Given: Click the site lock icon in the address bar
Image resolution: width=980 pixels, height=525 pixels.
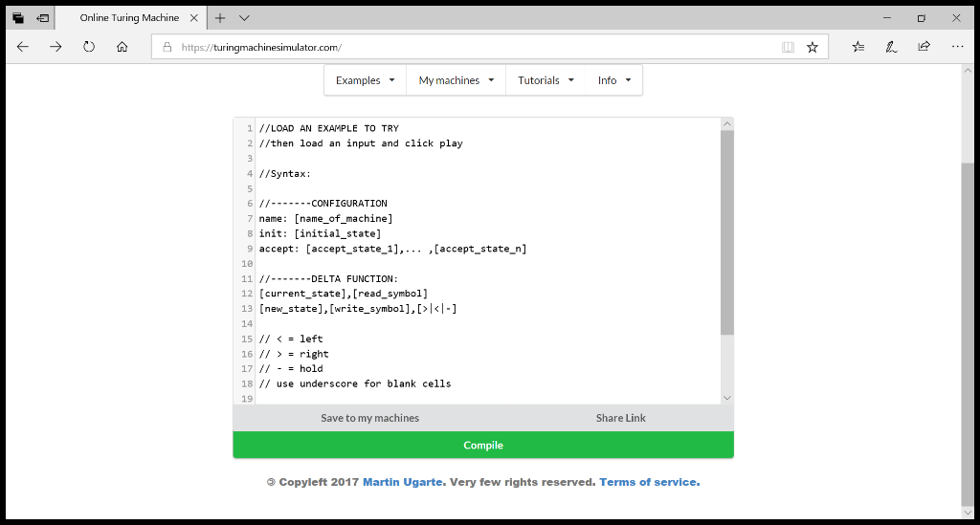Looking at the screenshot, I should pos(167,47).
